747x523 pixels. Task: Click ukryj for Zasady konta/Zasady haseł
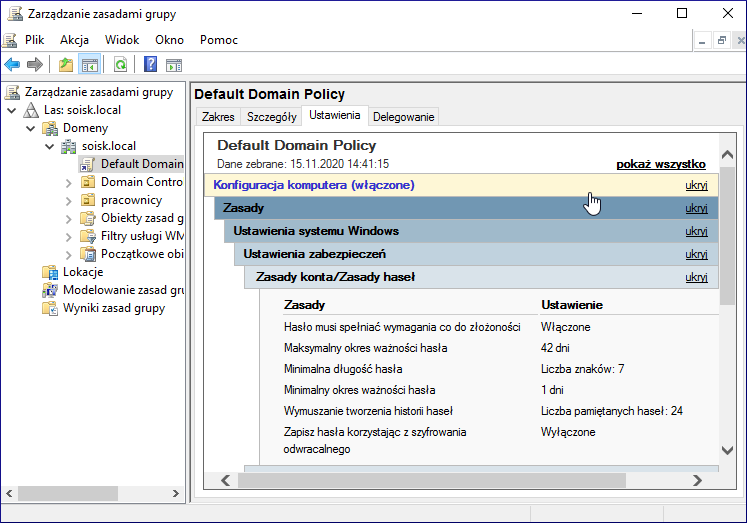[x=696, y=277]
